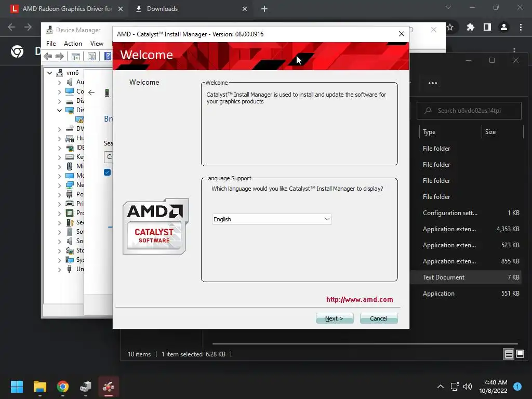Expand the DVD drives tree node
This screenshot has width=532, height=399.
pos(59,129)
